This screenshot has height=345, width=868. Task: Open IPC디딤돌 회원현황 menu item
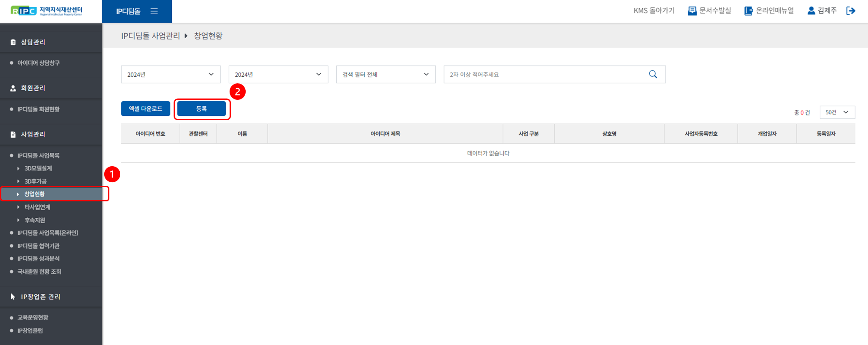(38, 109)
